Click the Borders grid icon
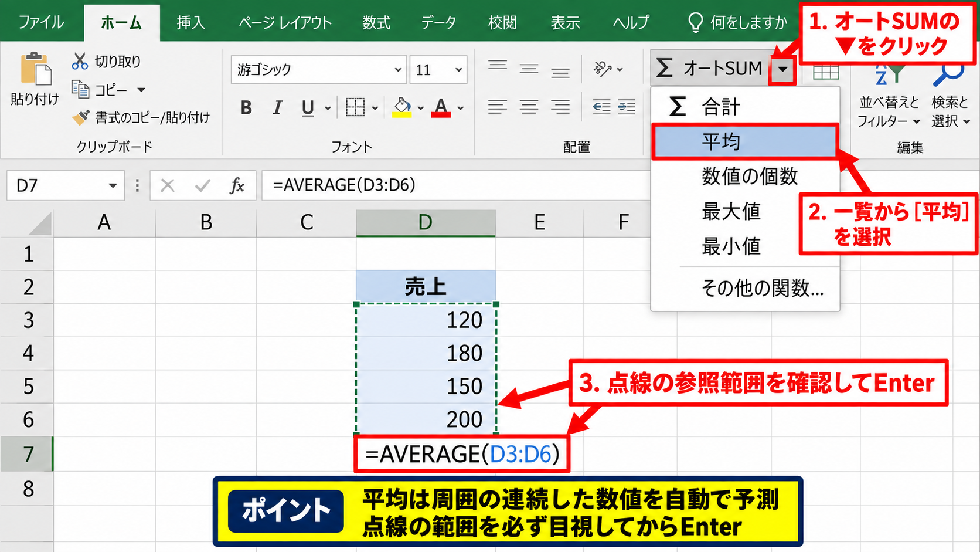The width and height of the screenshot is (980, 552). 355,108
